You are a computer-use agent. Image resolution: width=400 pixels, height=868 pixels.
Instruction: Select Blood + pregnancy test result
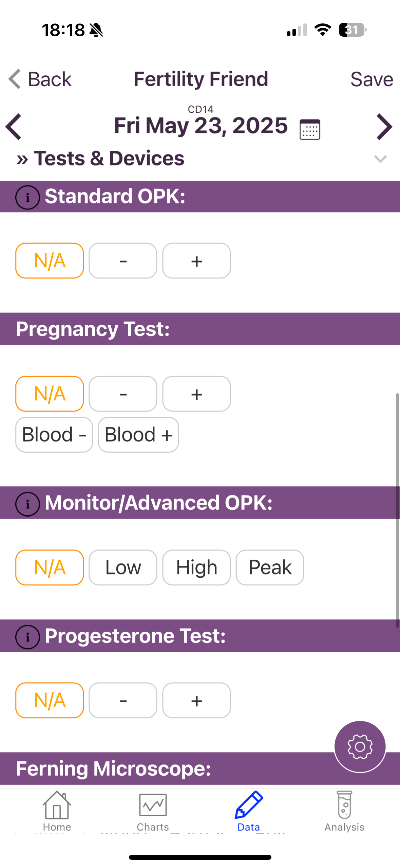tap(138, 435)
